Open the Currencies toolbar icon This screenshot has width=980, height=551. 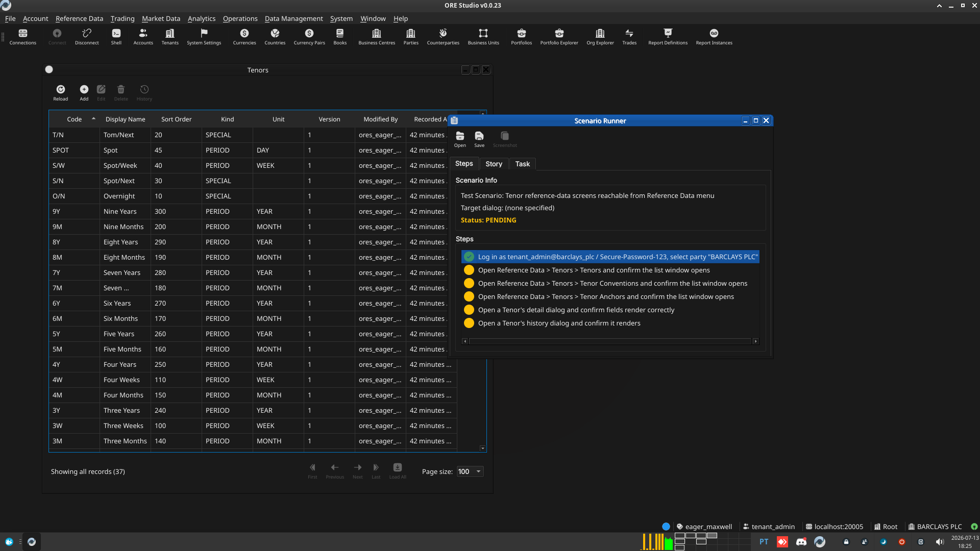point(244,36)
